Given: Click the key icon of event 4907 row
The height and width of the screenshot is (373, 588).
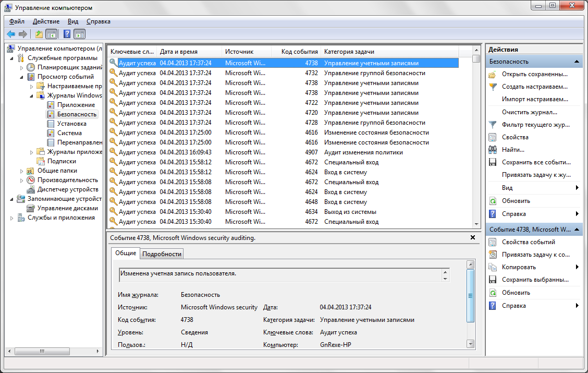Looking at the screenshot, I should click(x=113, y=152).
